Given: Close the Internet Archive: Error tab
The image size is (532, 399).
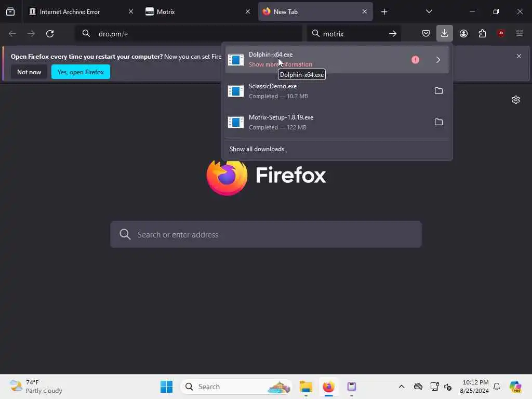Looking at the screenshot, I should (x=130, y=11).
